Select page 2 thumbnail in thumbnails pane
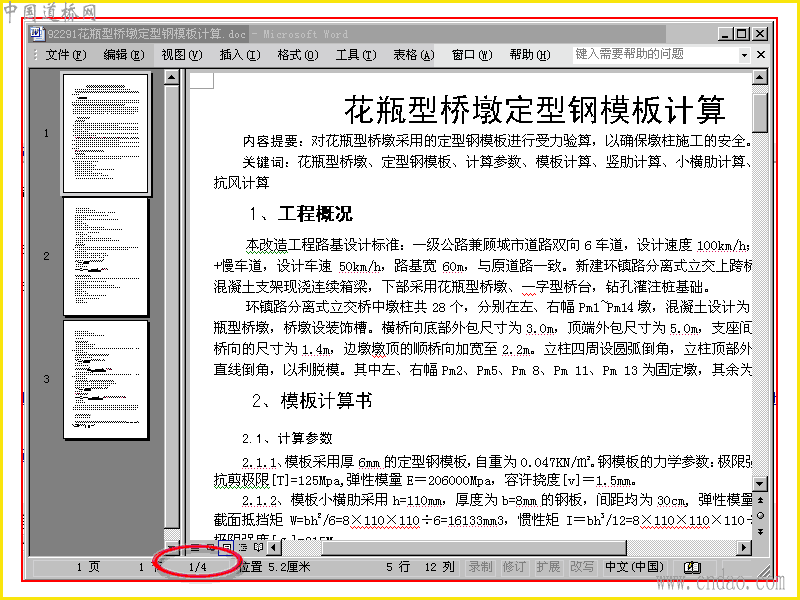 click(x=106, y=256)
